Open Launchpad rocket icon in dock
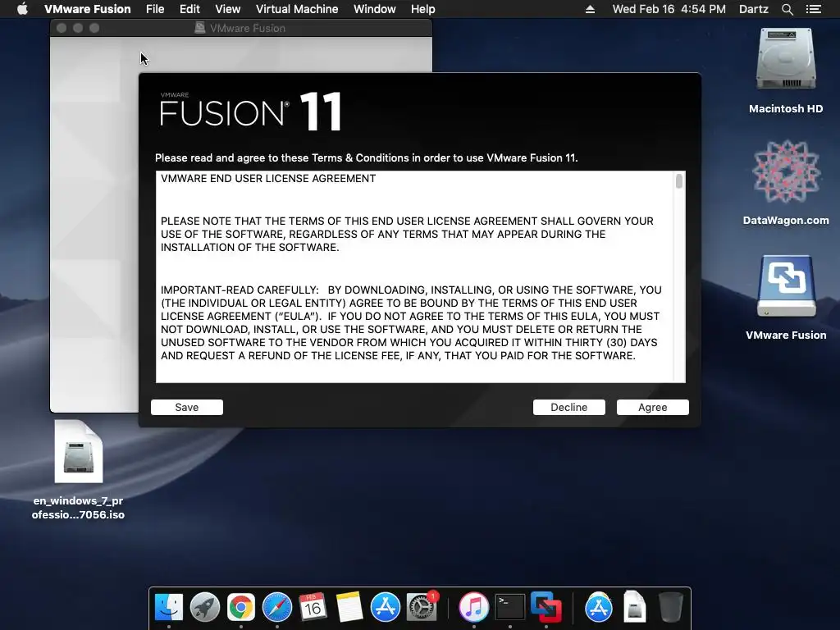This screenshot has width=840, height=630. pyautogui.click(x=205, y=608)
